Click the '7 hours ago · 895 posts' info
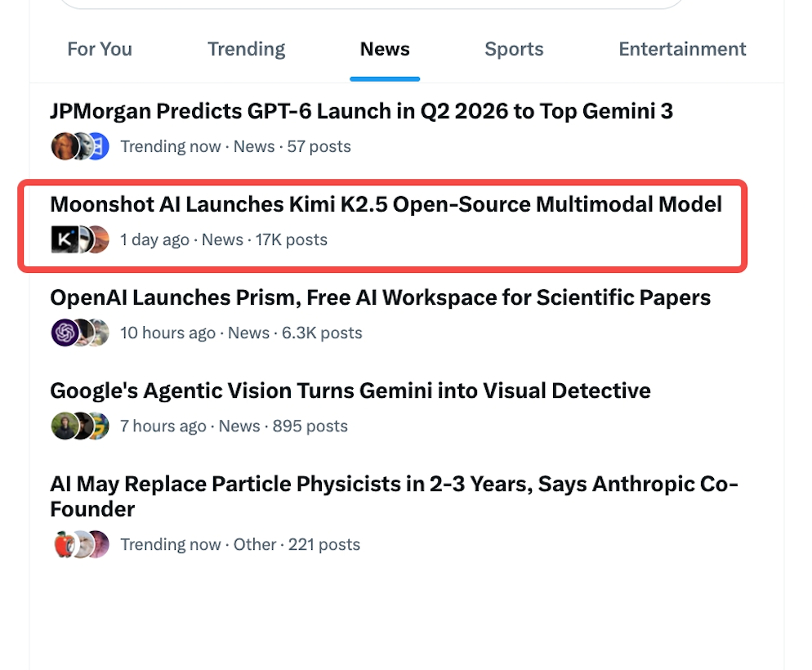Screen dimensions: 812x670 [x=234, y=426]
